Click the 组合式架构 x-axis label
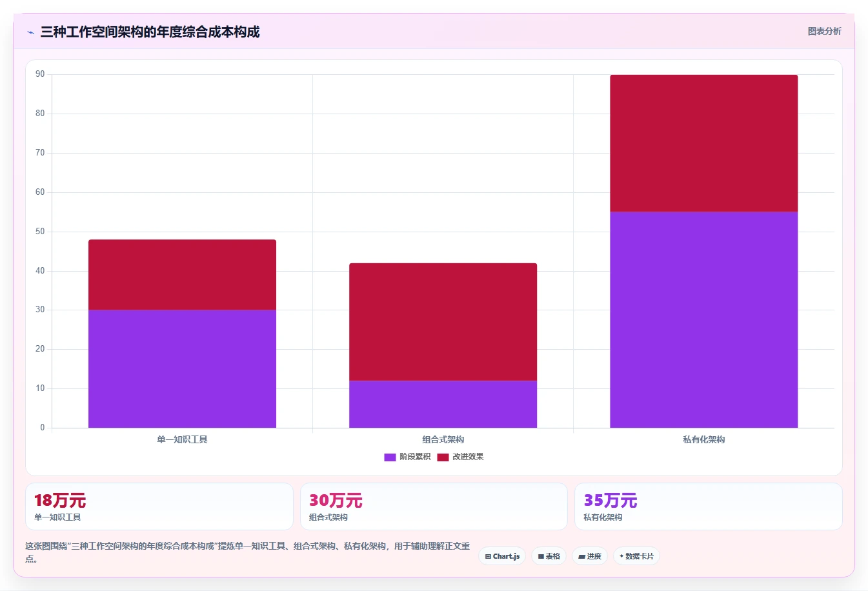The height and width of the screenshot is (591, 868). (x=443, y=439)
